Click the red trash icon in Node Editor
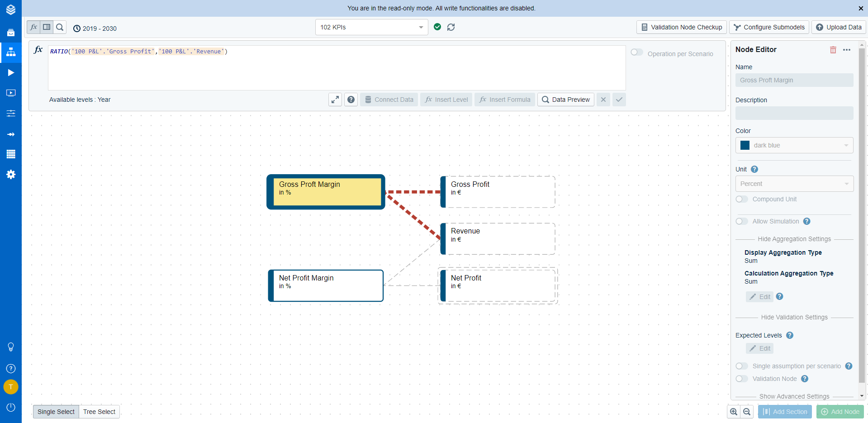Image resolution: width=868 pixels, height=423 pixels. point(833,50)
